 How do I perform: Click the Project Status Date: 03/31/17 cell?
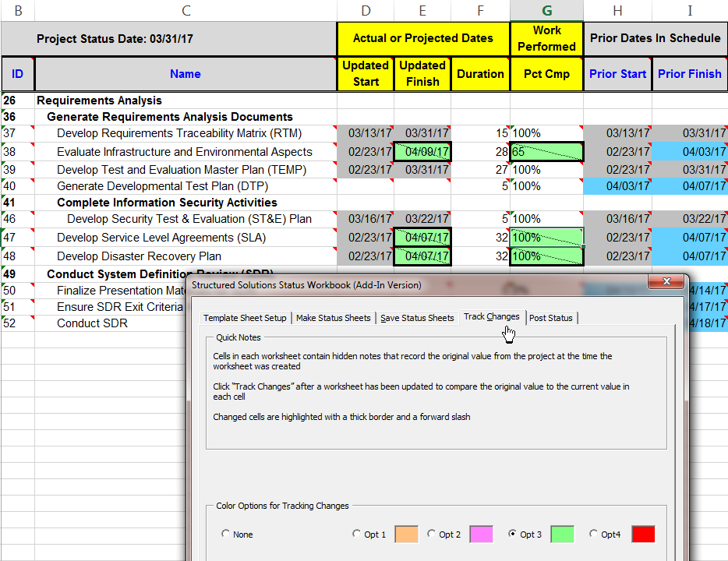click(x=169, y=38)
